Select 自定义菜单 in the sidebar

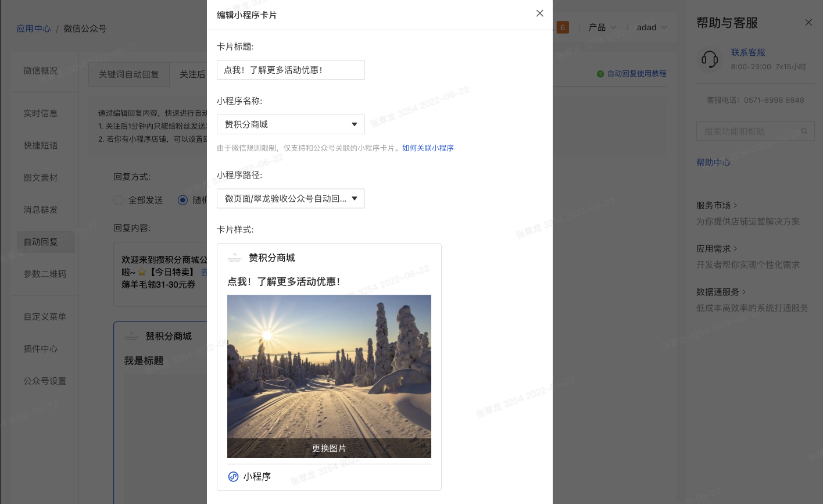pos(45,317)
